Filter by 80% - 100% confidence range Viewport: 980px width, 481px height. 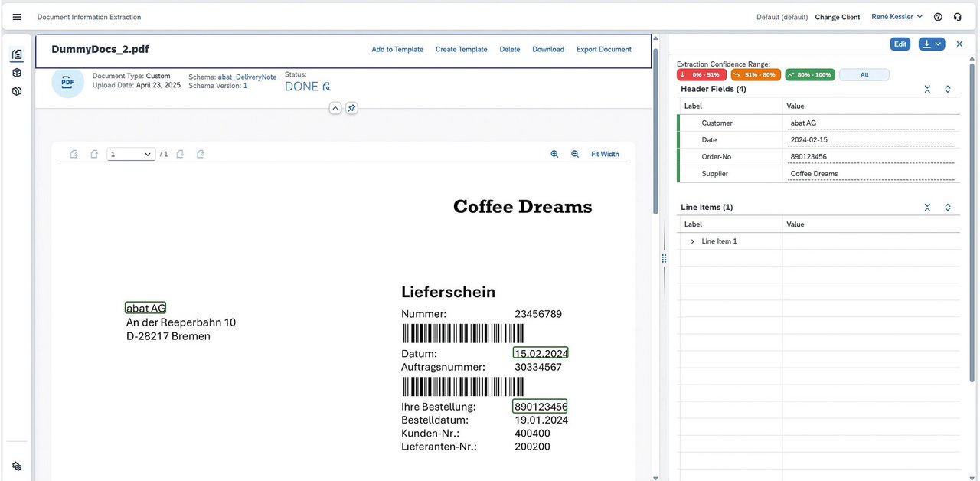point(810,75)
